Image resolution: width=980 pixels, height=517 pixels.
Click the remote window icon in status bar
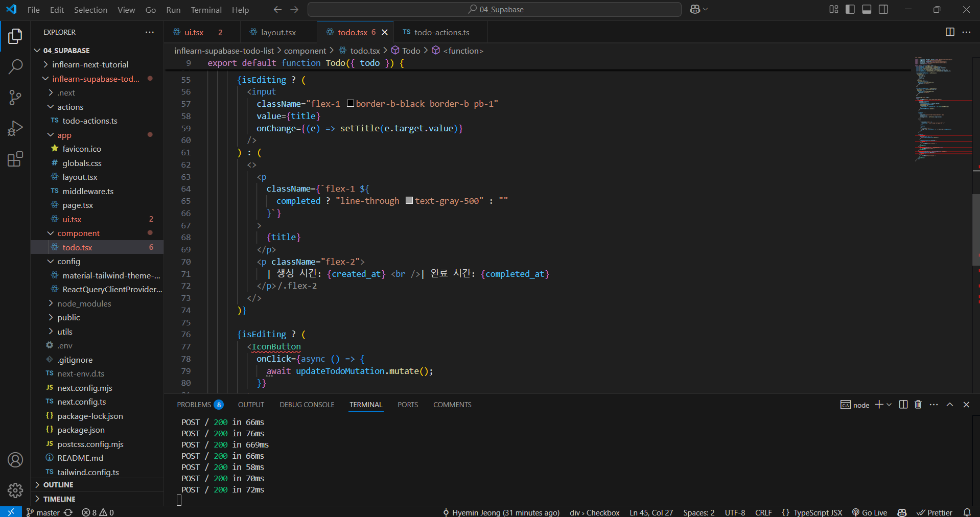[11, 512]
